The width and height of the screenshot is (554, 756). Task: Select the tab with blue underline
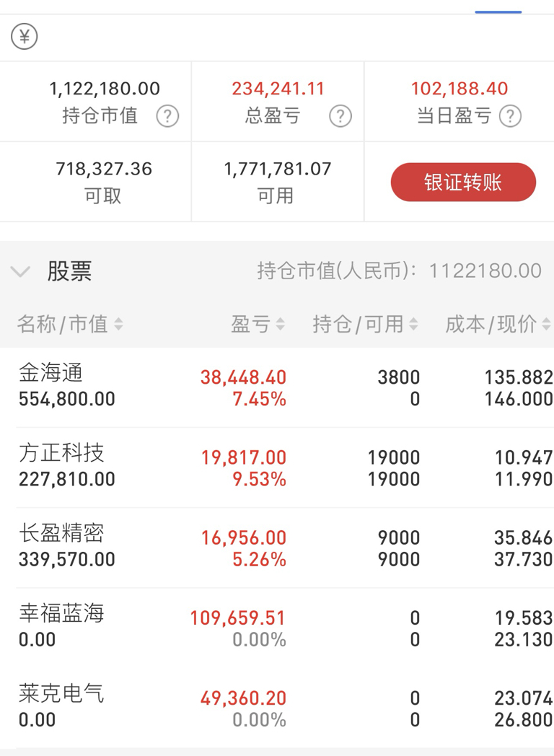click(498, 6)
